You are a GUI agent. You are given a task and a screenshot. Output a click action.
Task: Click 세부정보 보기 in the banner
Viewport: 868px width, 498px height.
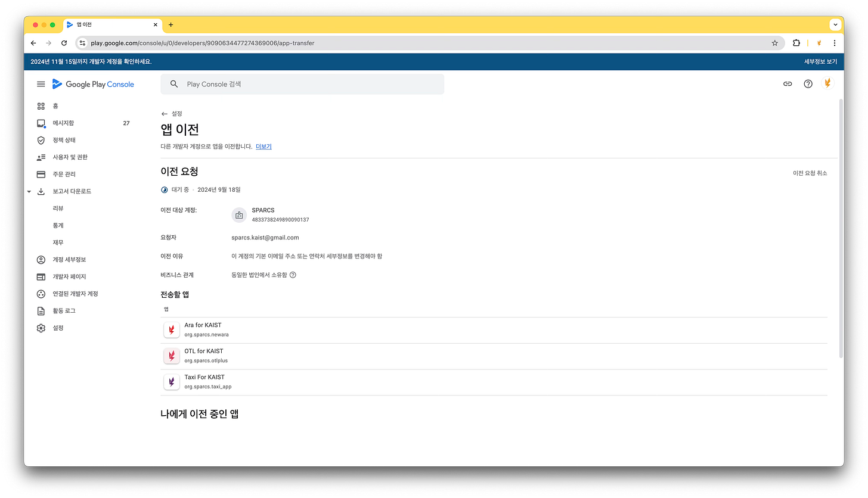pyautogui.click(x=820, y=61)
